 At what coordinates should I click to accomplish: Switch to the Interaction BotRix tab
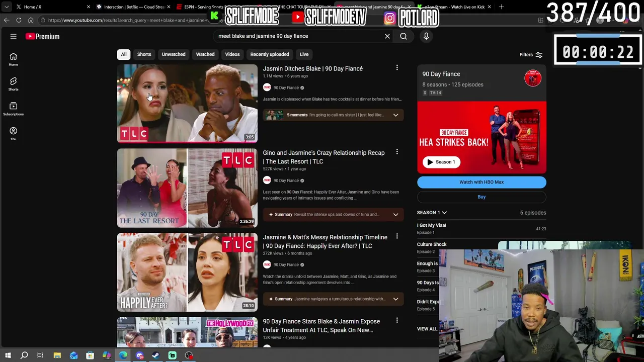132,7
